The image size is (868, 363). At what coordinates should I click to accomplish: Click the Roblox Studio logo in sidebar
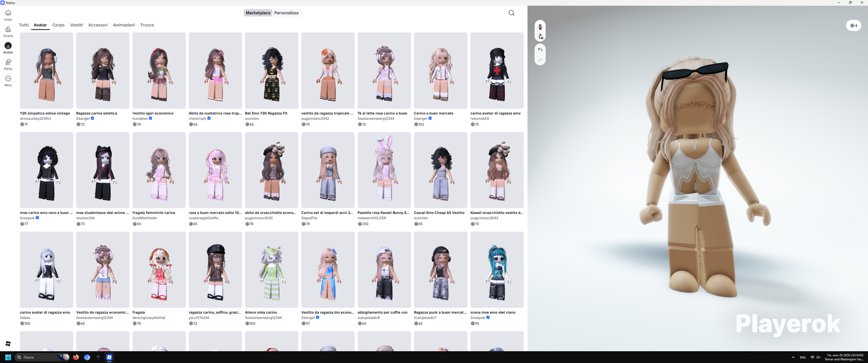tap(8, 344)
